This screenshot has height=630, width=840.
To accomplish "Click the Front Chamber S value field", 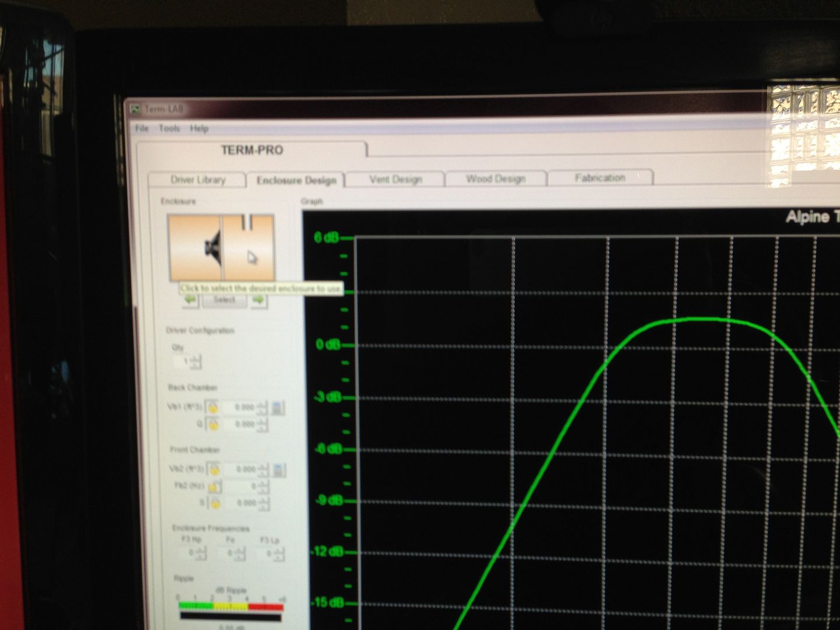I will point(242,503).
